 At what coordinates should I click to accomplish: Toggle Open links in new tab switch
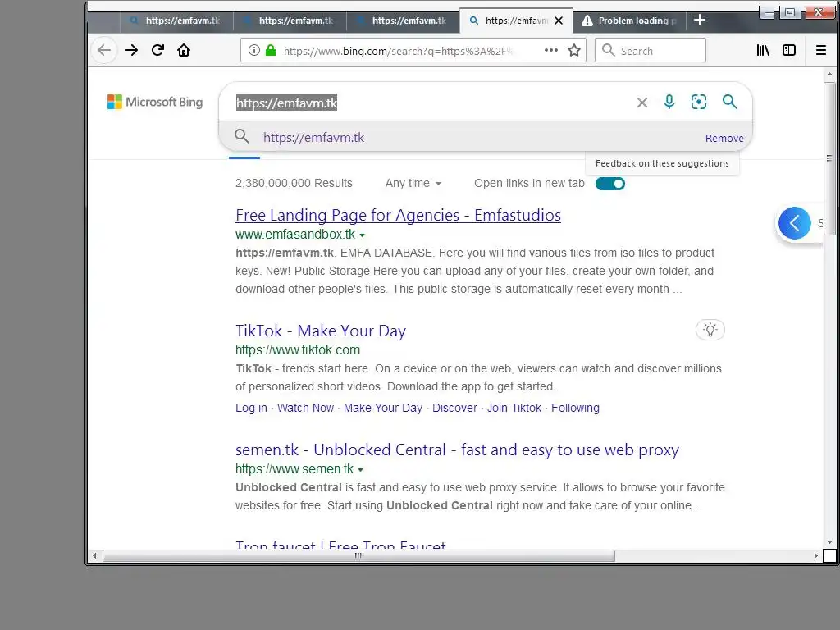click(x=610, y=184)
